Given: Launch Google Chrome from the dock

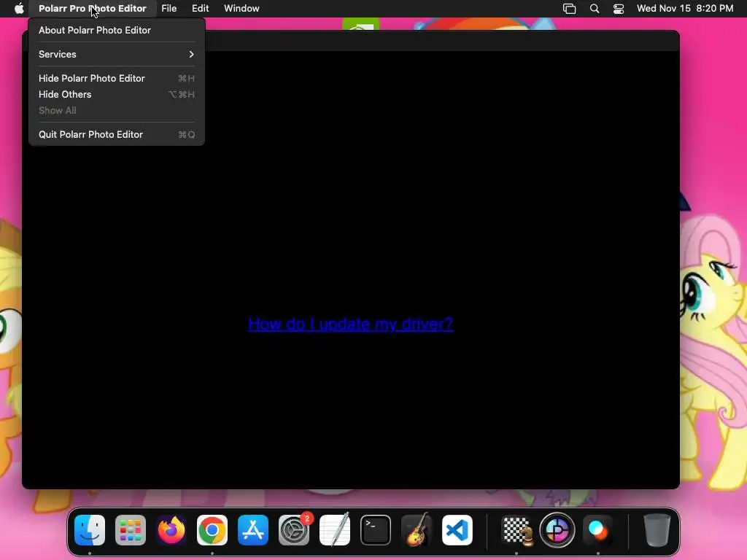Looking at the screenshot, I should click(x=212, y=530).
